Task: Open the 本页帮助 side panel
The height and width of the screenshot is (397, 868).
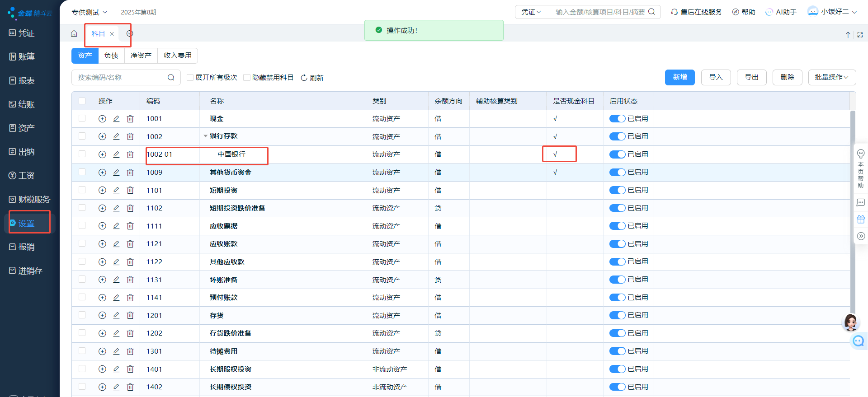Action: click(x=861, y=169)
